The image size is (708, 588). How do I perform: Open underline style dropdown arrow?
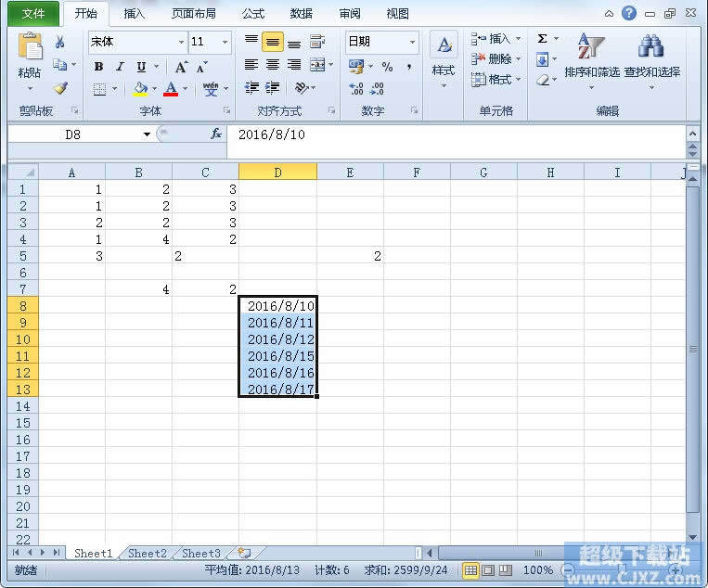pos(156,67)
